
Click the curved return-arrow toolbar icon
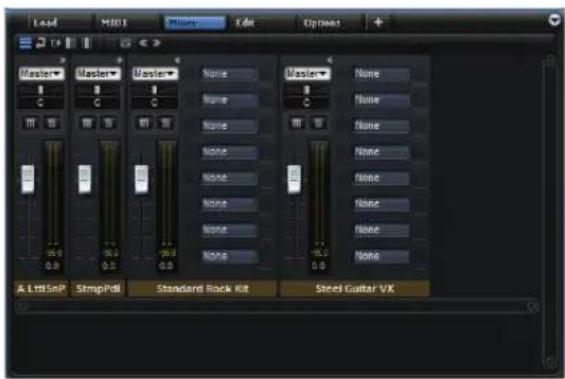tap(41, 43)
